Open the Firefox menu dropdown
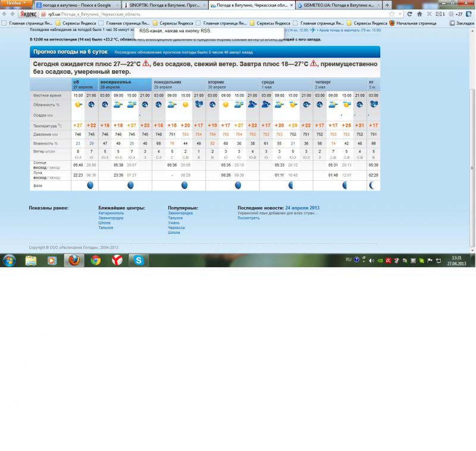The image size is (476, 451). (16, 4)
